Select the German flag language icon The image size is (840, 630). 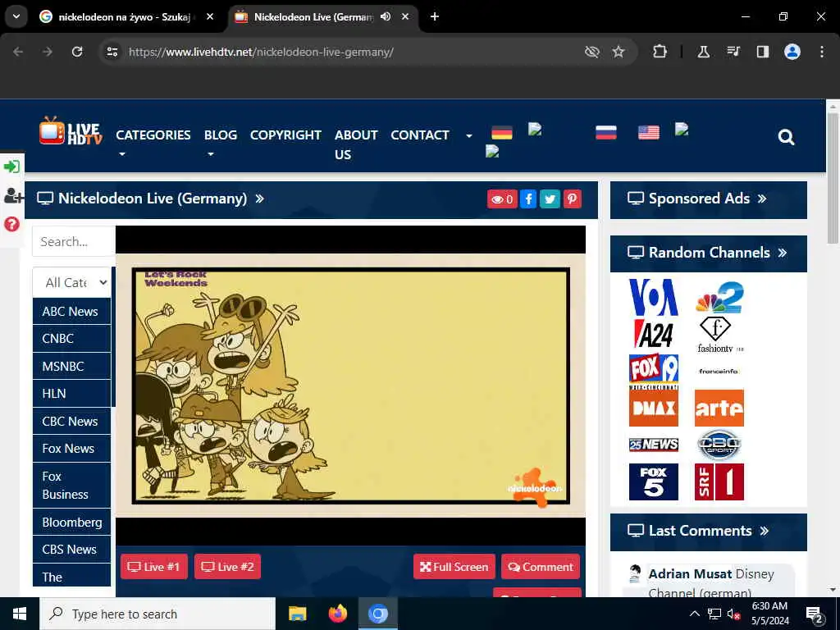click(502, 132)
